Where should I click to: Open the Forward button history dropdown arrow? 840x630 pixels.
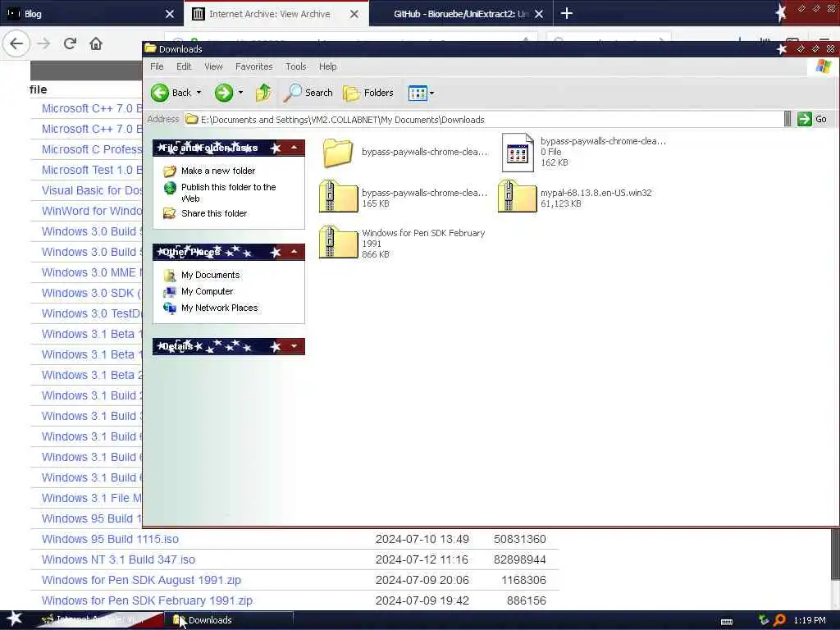click(240, 93)
